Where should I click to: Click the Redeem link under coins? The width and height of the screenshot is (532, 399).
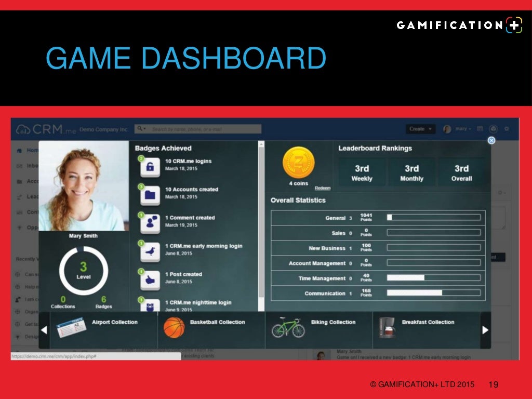click(322, 188)
